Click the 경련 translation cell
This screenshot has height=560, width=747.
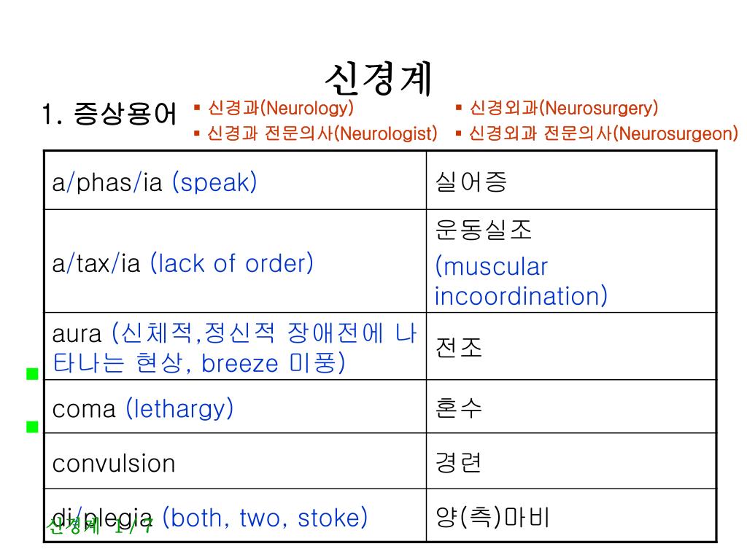pos(459,462)
